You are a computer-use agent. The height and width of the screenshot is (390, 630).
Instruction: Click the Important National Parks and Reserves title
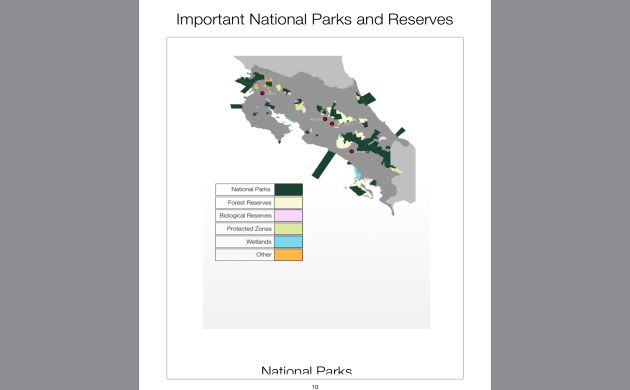[x=315, y=19]
